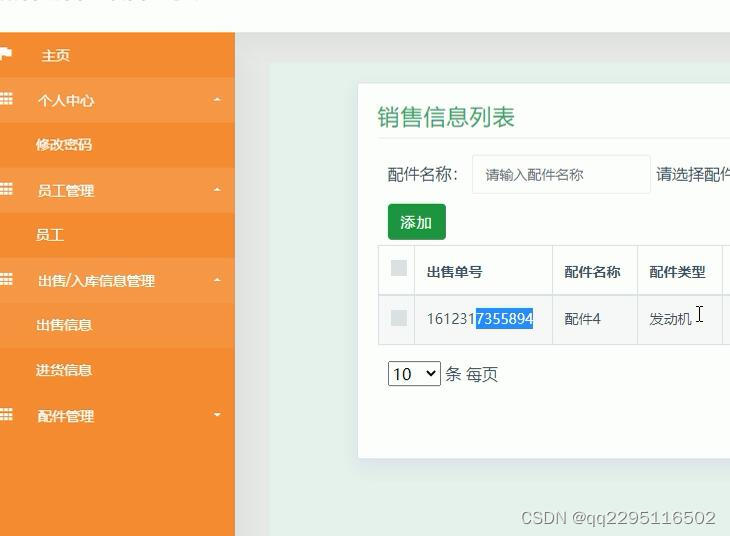Click the 配件管理 menu label

(x=66, y=416)
